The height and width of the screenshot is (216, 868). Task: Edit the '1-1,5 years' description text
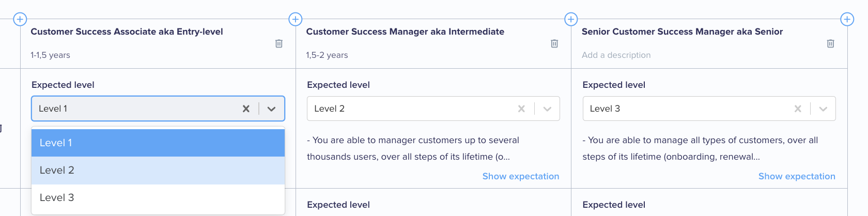click(x=50, y=55)
